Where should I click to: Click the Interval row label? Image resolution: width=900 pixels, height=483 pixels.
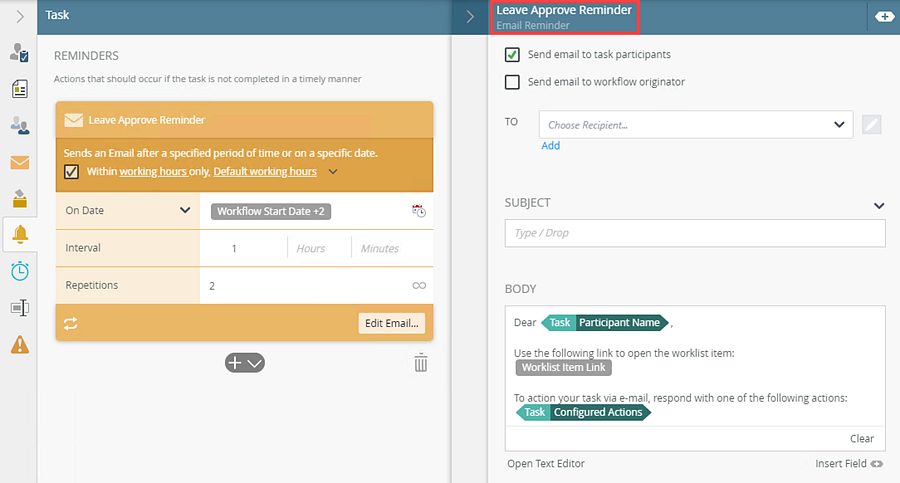pyautogui.click(x=83, y=248)
